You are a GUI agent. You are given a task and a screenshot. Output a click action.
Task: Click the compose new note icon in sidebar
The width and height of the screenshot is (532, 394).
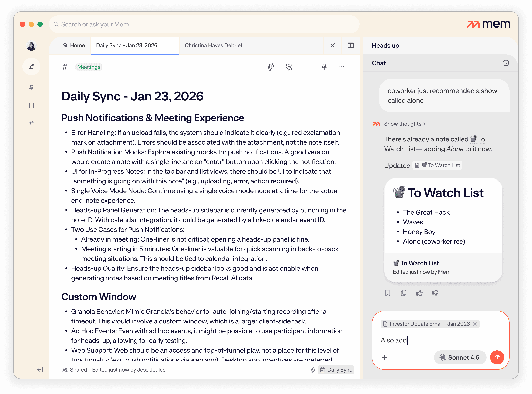(x=31, y=67)
